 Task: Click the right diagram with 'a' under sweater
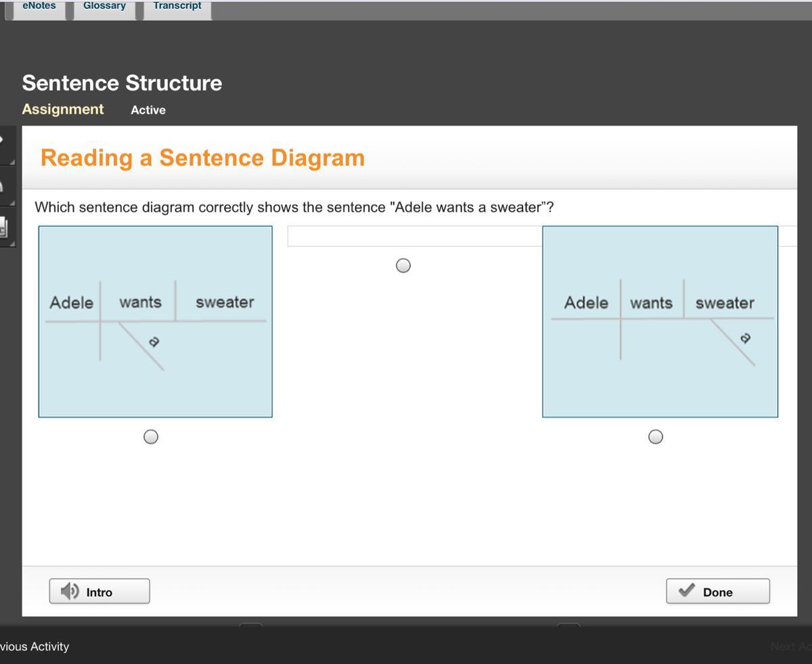660,321
